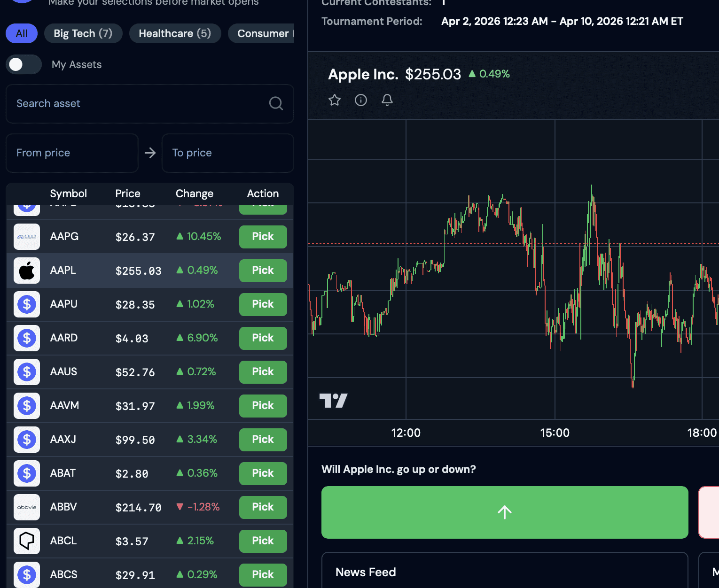Click ABAT dollar asset icon
The image size is (719, 588).
[x=27, y=473]
